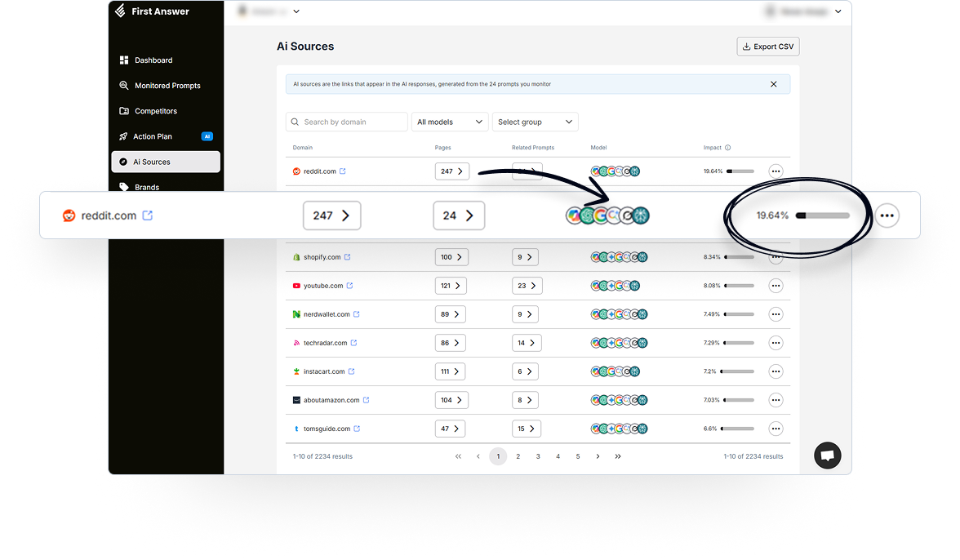The width and height of the screenshot is (960, 560).
Task: Expand the Select group dropdown
Action: click(535, 122)
